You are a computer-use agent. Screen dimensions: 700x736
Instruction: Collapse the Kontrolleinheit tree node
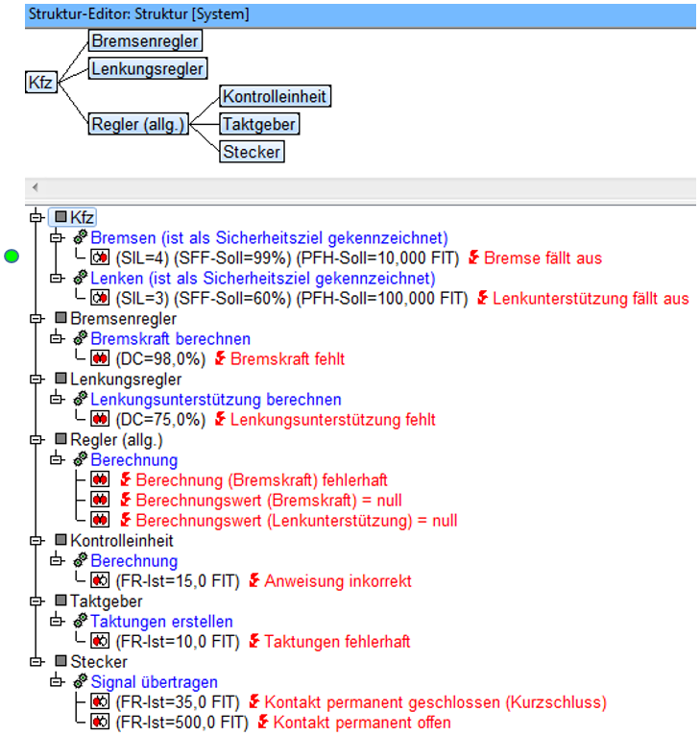pos(36,540)
